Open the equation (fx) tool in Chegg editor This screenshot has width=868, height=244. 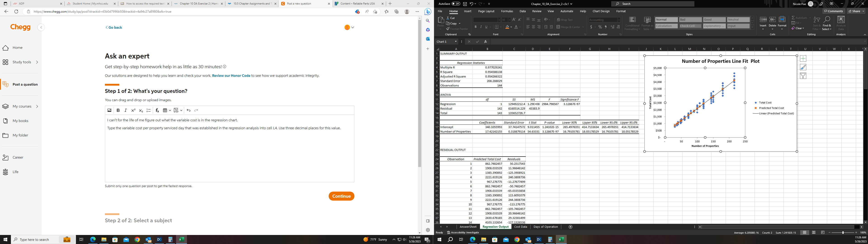point(157,110)
